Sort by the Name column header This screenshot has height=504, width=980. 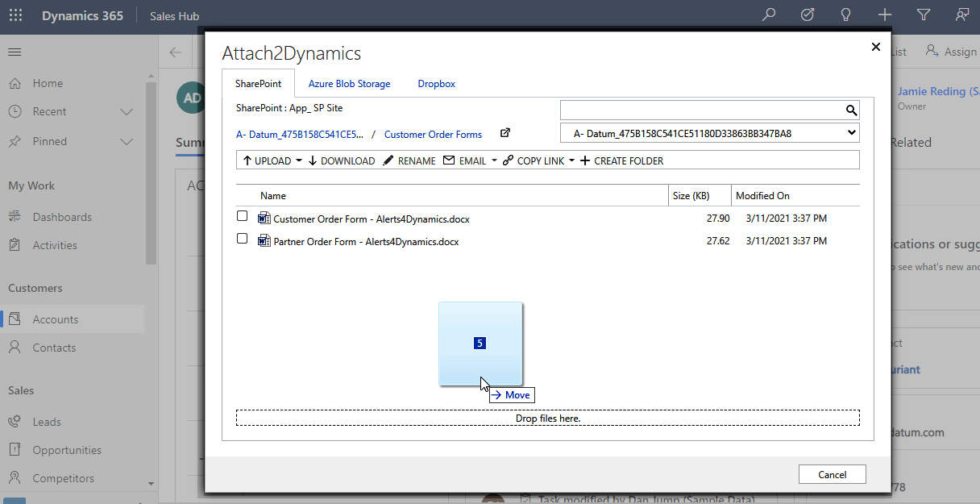point(273,195)
